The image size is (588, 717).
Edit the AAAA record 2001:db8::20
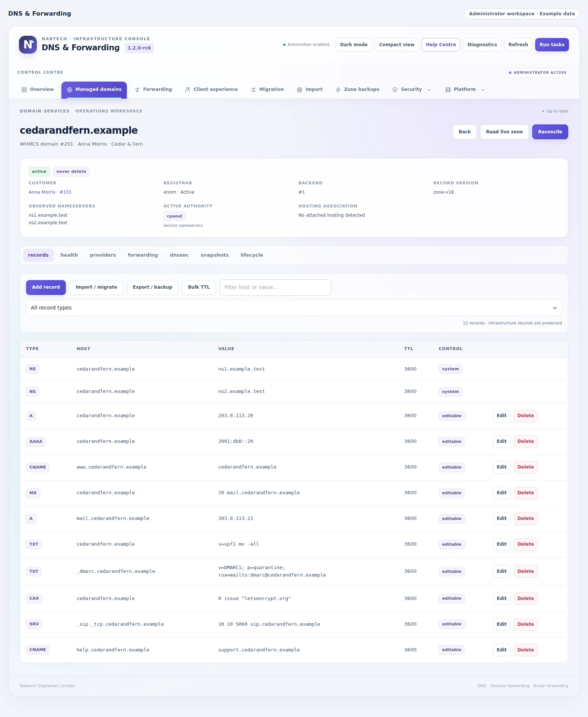[x=502, y=442]
